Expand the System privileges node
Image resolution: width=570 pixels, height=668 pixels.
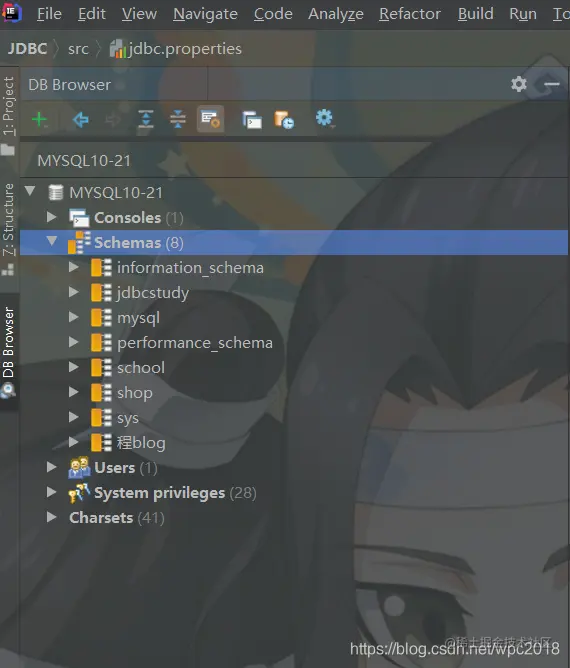pos(52,492)
